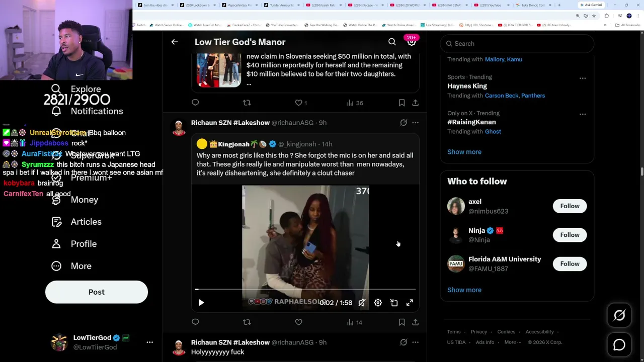Switch to the 'Under Armour' browser tab
Image resolution: width=644 pixels, height=362 pixels.
[282, 5]
